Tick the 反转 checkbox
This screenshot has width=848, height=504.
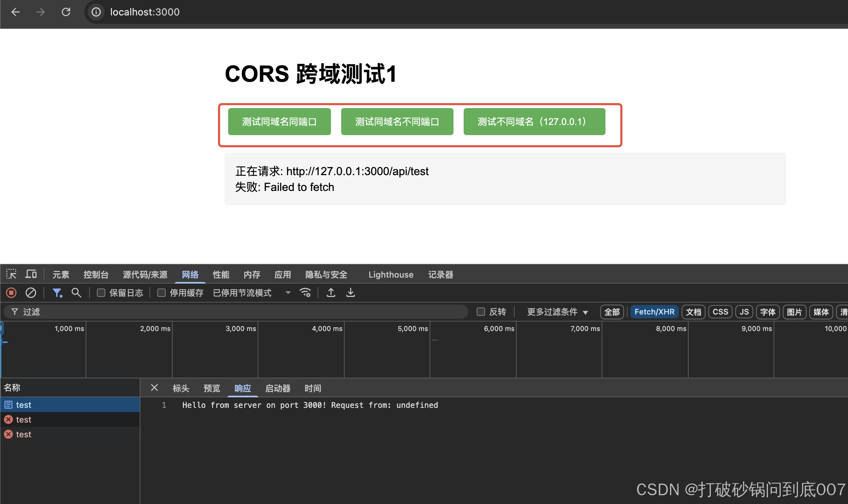tap(481, 312)
